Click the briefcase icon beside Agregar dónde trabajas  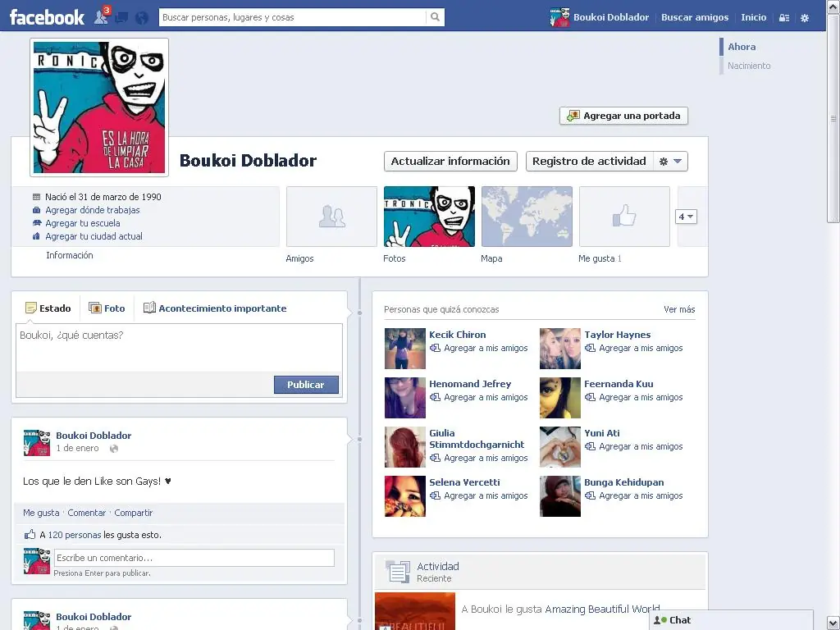point(36,210)
